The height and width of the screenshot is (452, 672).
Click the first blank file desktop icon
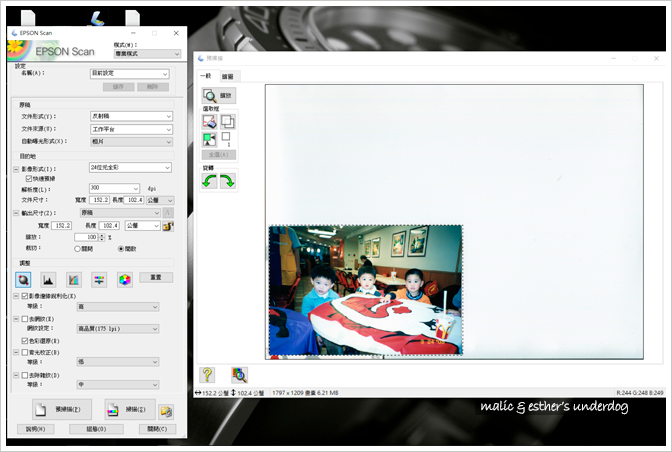coord(28,18)
